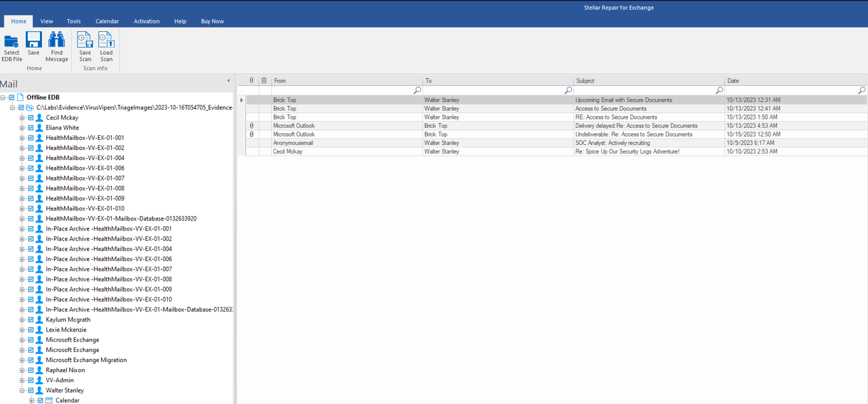Screen dimensions: 868x404
Task: Uncheck the Cecil Mckay mailbox checkbox
Action: (x=31, y=118)
